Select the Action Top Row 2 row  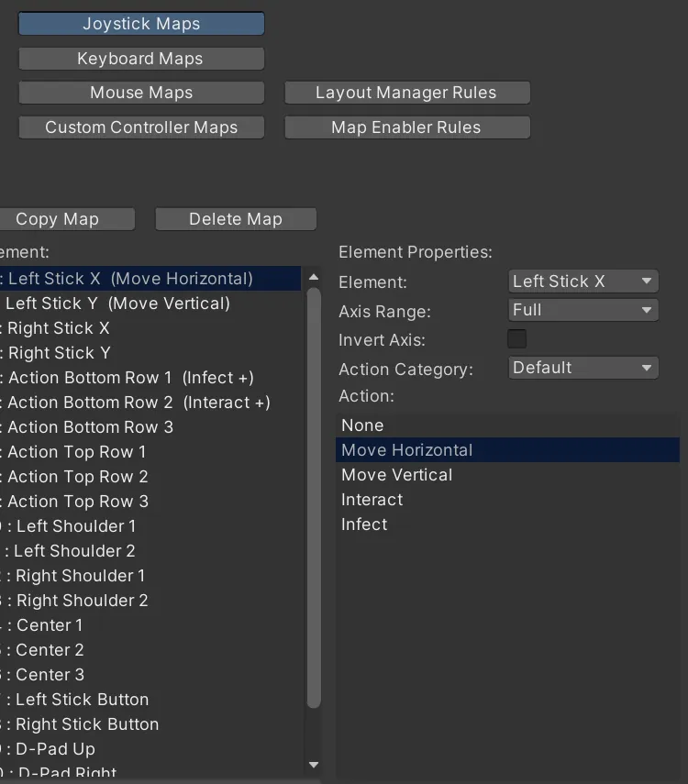[x=150, y=477]
